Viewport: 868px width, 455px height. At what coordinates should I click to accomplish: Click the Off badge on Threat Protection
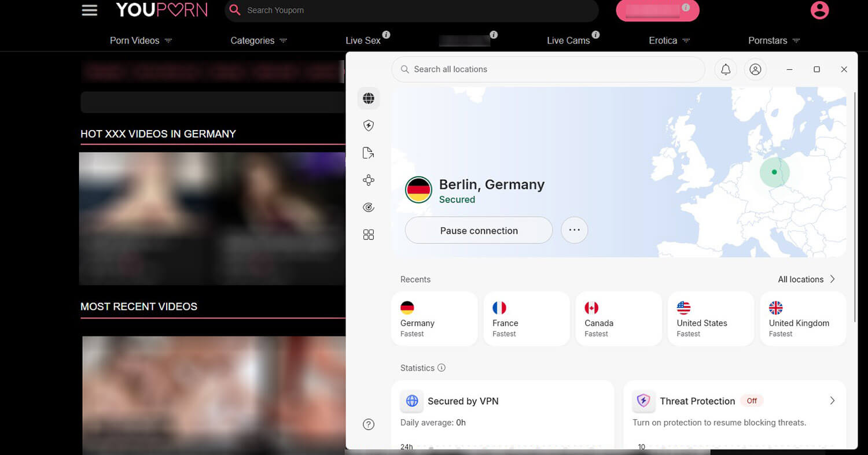coord(752,401)
